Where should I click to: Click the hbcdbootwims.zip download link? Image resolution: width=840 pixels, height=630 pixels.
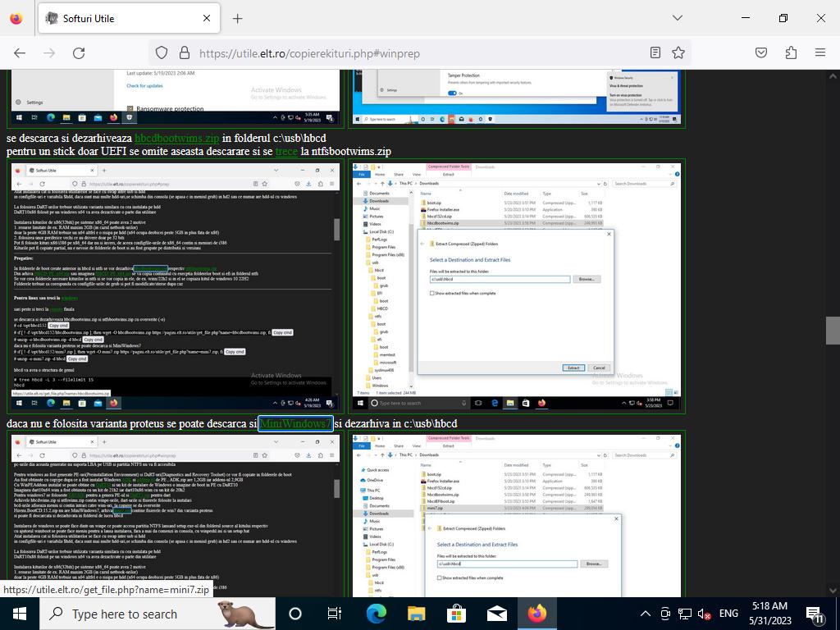pos(176,139)
